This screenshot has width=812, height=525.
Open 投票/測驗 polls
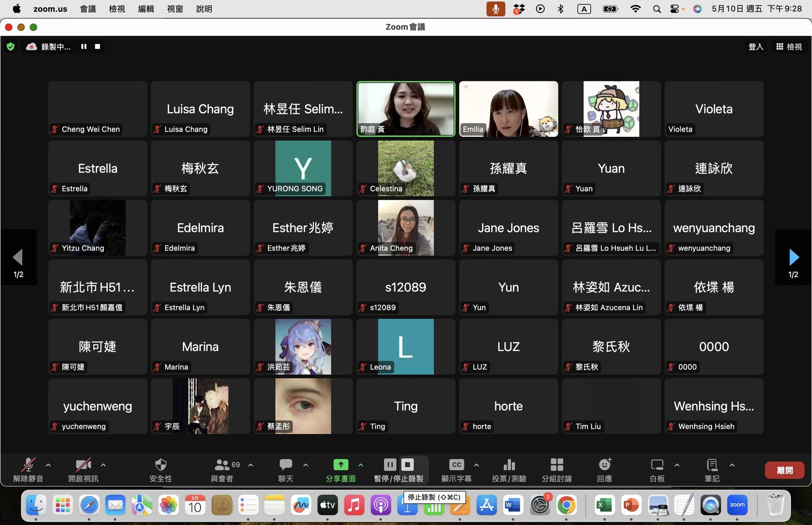click(509, 470)
